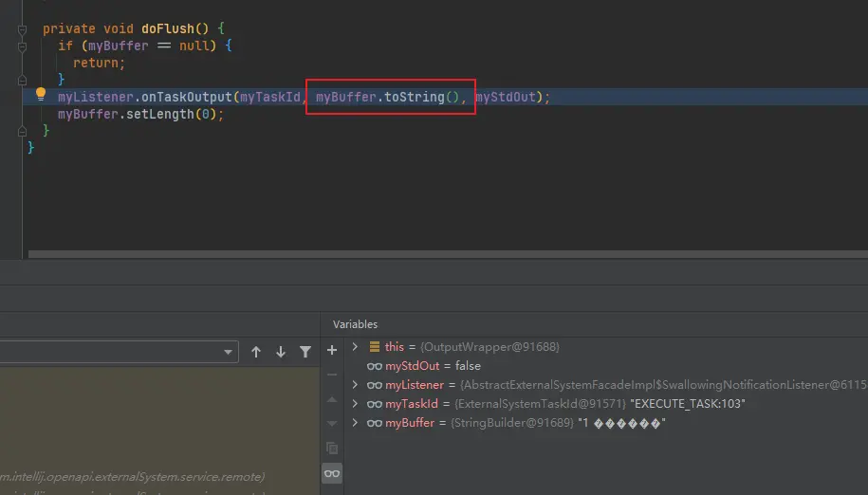The height and width of the screenshot is (495, 868).
Task: Click myBuffer.toString() in the highlighted line
Action: (391, 97)
